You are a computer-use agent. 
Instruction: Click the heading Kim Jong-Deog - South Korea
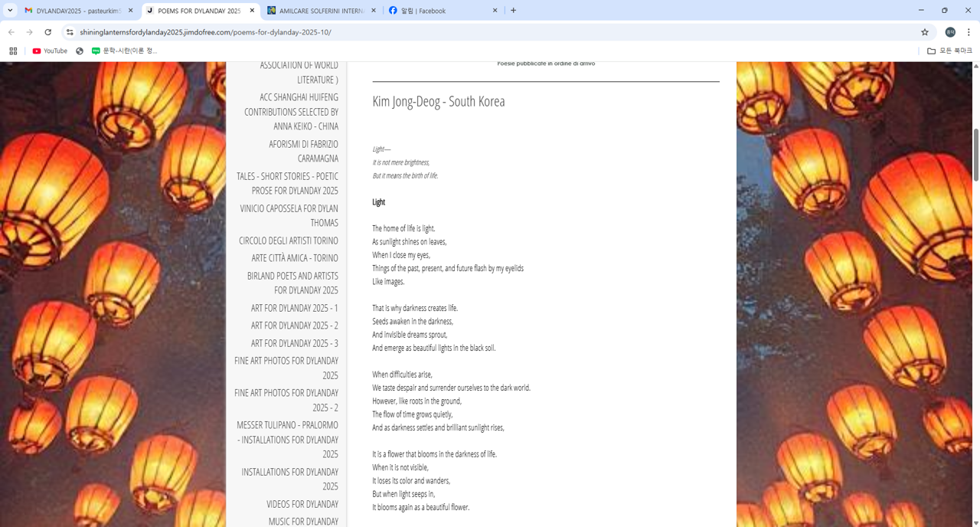(x=439, y=101)
